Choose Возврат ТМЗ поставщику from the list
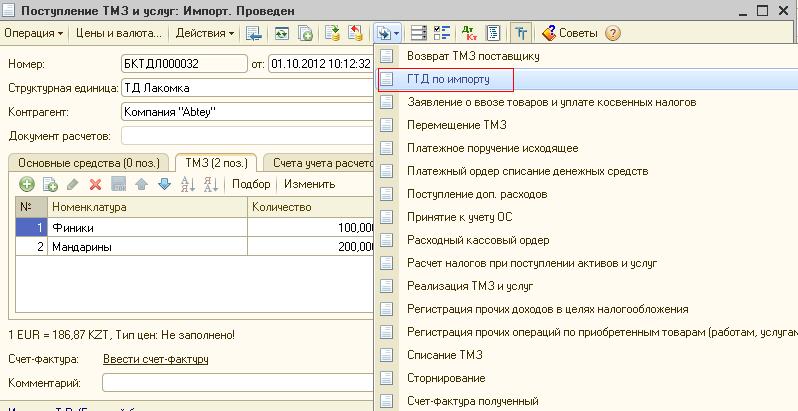Screen dimensions: 798x411 [473, 56]
